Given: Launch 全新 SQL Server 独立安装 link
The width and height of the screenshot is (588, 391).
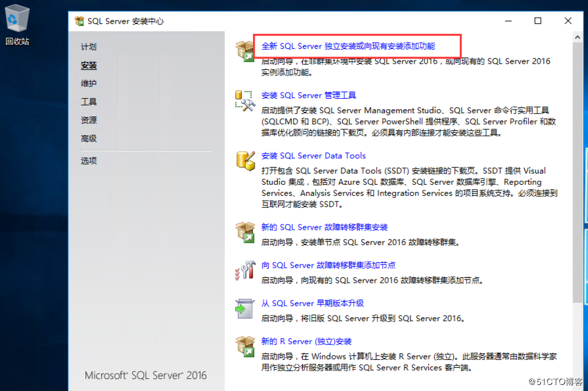Looking at the screenshot, I should (348, 46).
